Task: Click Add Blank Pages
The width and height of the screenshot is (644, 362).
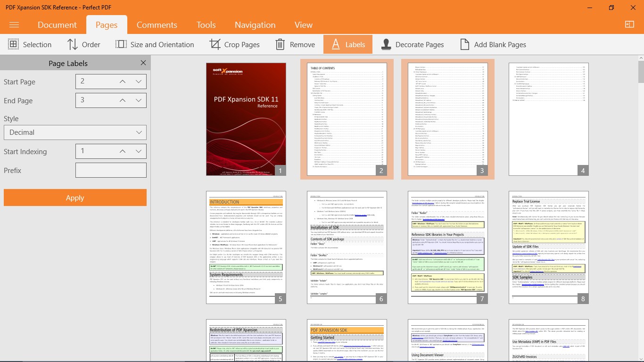Action: (x=493, y=44)
